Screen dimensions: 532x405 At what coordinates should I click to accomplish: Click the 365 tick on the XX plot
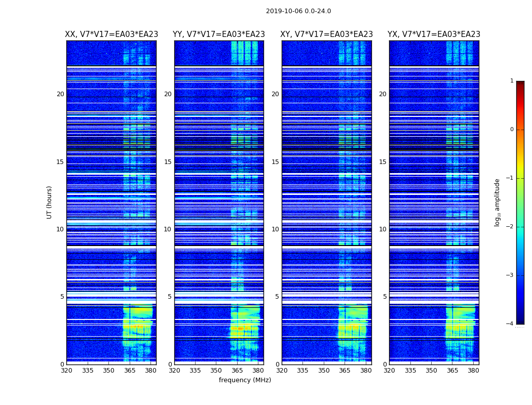130,371
